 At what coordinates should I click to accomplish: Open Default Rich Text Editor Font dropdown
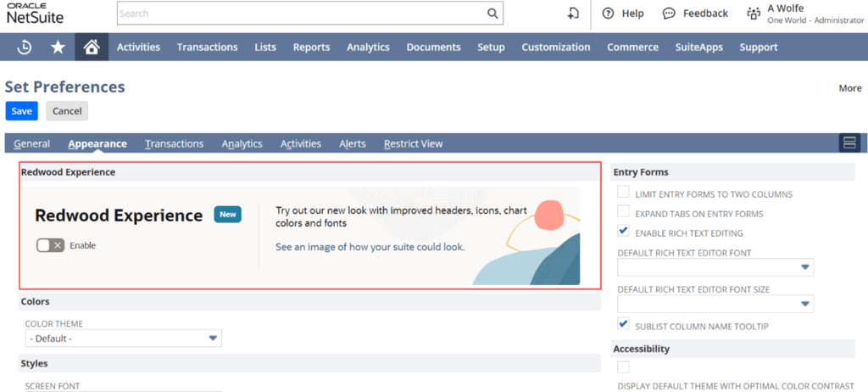(x=715, y=267)
